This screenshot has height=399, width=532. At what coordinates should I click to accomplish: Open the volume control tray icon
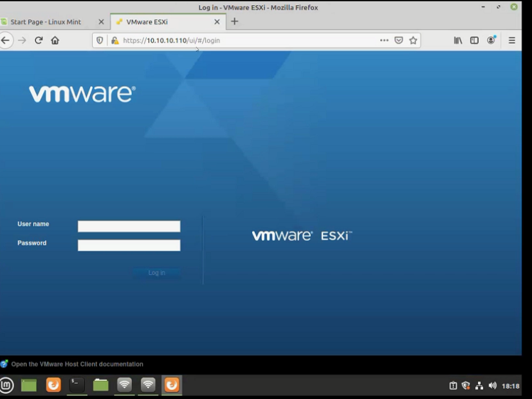(x=492, y=385)
